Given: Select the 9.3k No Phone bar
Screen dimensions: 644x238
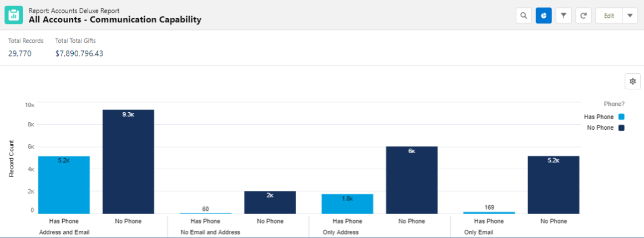Looking at the screenshot, I should tap(128, 161).
